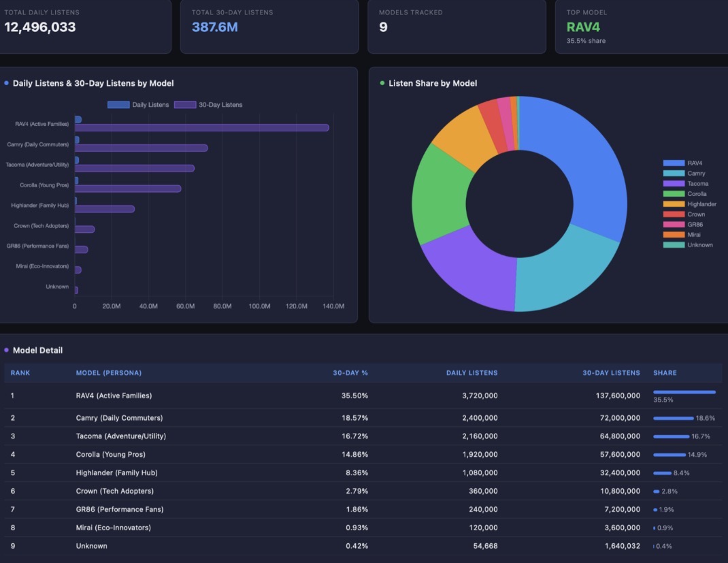
Task: Toggle Tacoma entry in donut chart legend
Action: click(686, 184)
